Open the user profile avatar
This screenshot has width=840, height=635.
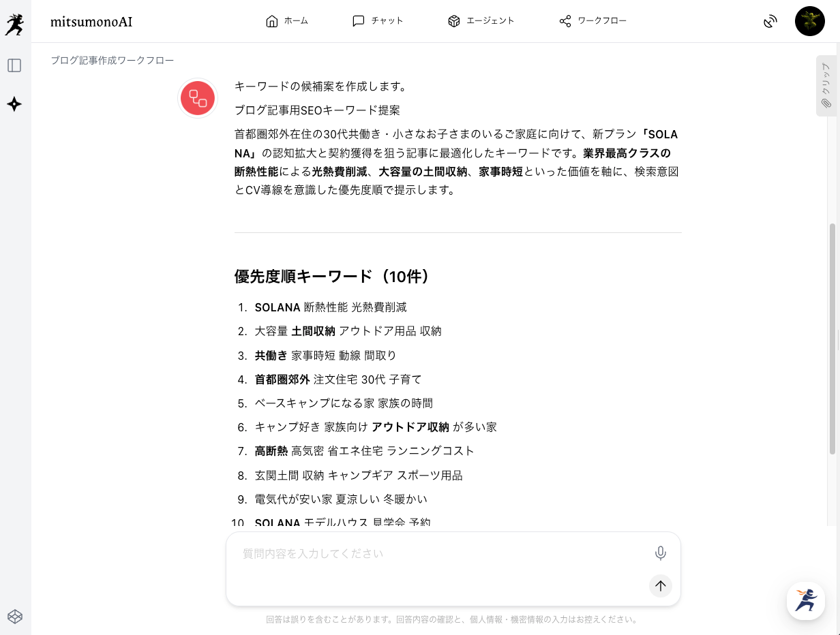coord(809,21)
